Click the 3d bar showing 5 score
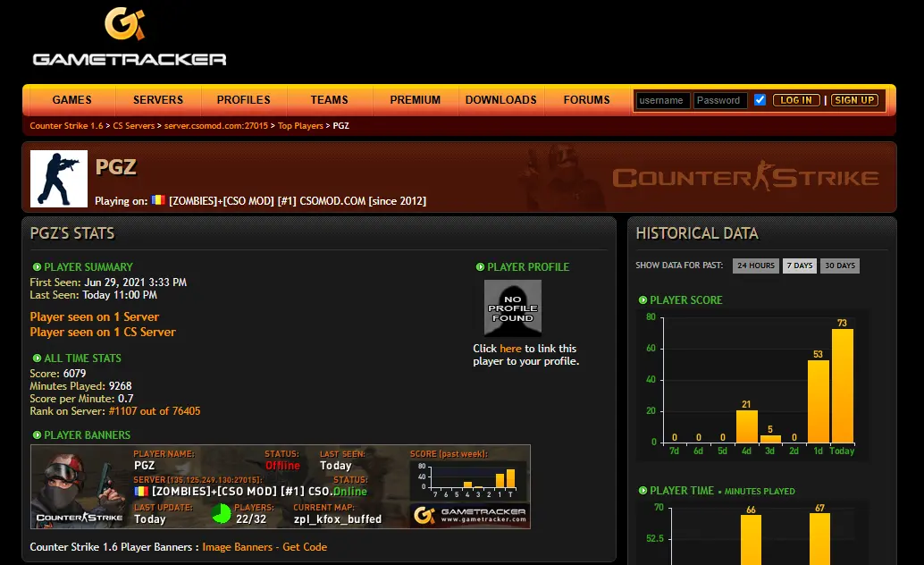 (770, 439)
